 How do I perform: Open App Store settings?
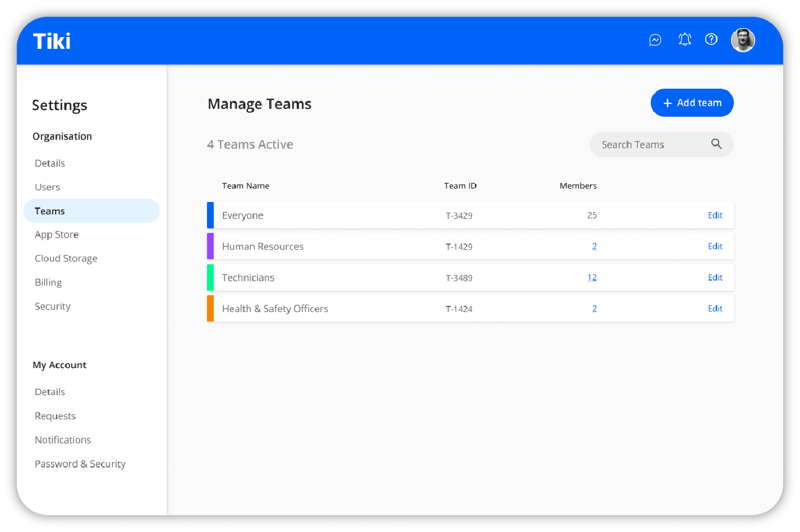point(57,235)
